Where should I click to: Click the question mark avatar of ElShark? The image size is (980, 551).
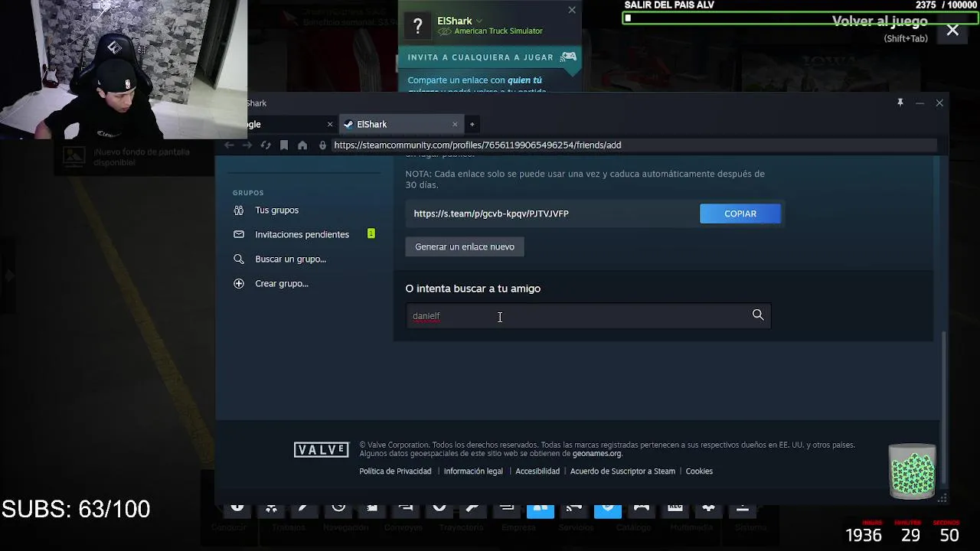tap(417, 26)
